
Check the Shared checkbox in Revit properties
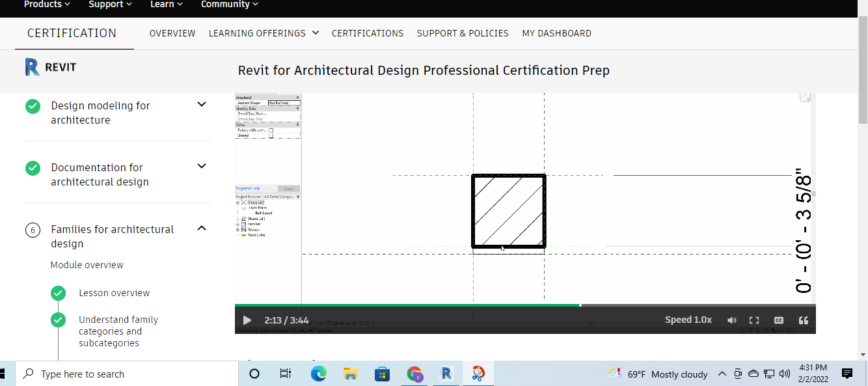271,135
